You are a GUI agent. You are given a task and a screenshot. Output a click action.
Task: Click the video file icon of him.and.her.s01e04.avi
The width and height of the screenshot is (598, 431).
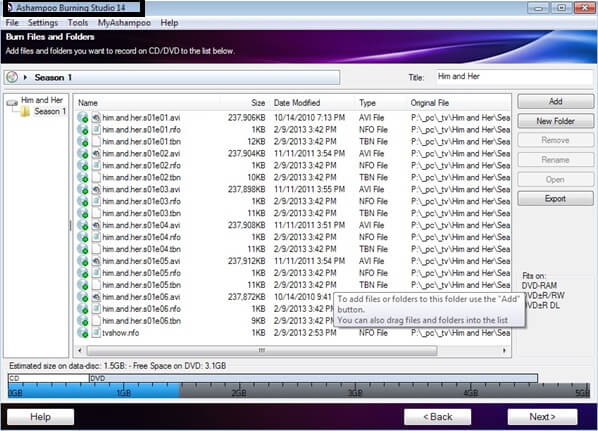pos(96,225)
